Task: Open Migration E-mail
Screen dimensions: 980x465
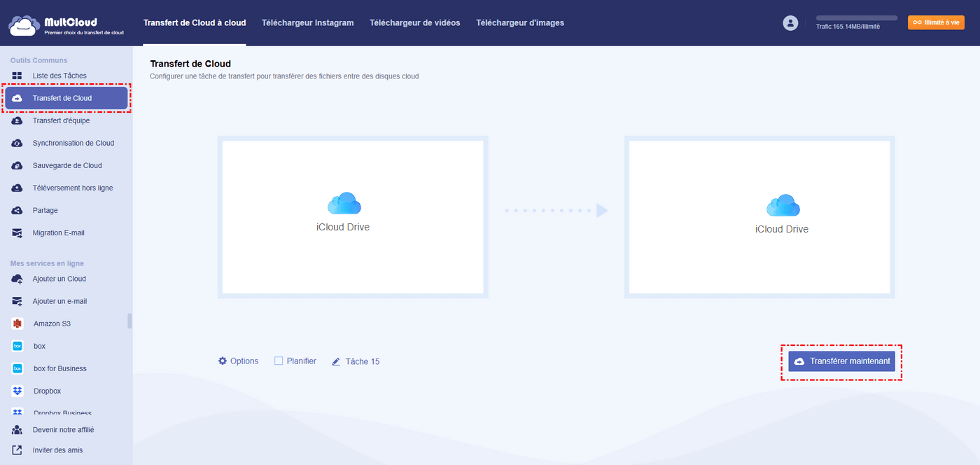Action: click(x=58, y=233)
